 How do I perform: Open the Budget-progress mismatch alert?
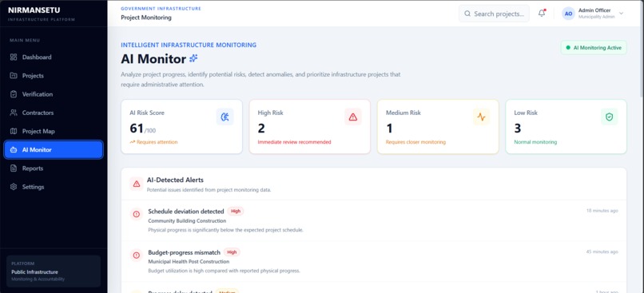pos(374,261)
